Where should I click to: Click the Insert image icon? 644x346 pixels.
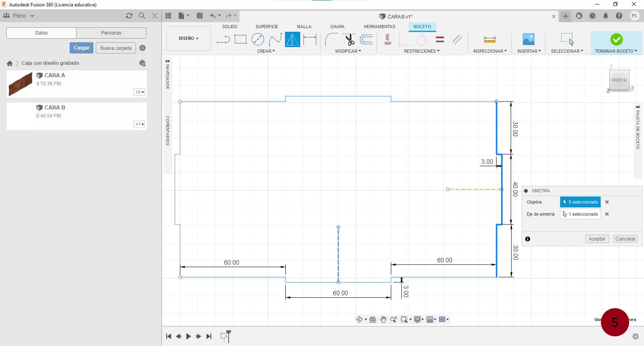pyautogui.click(x=528, y=39)
